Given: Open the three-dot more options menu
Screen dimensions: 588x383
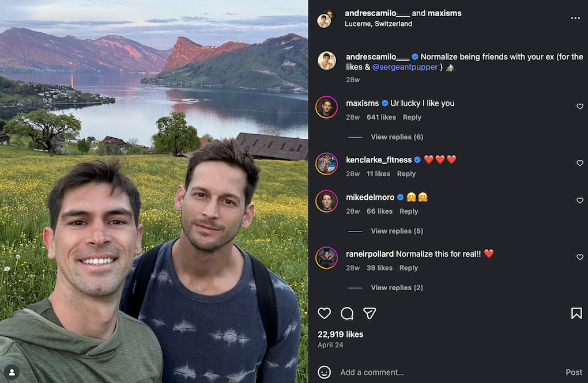Looking at the screenshot, I should pos(575,18).
